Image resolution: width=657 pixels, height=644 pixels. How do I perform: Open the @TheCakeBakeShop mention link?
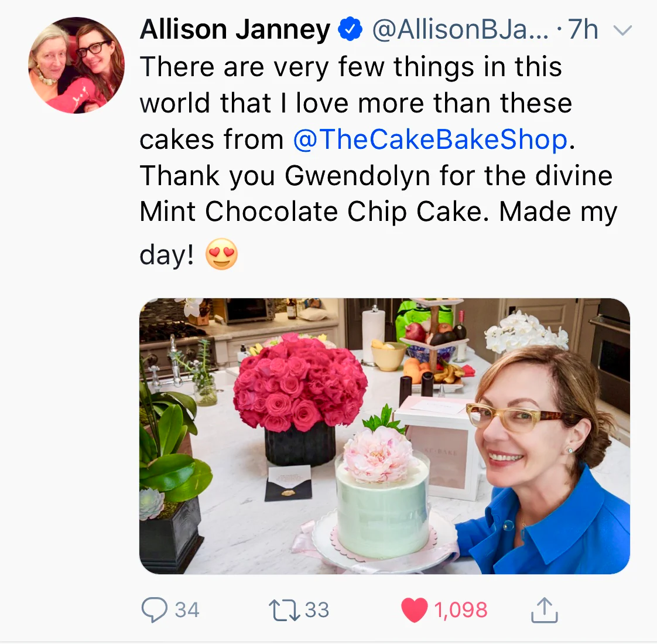click(x=430, y=139)
